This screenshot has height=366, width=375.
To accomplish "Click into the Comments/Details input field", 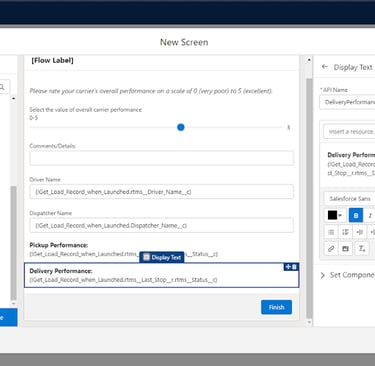I will (161, 158).
